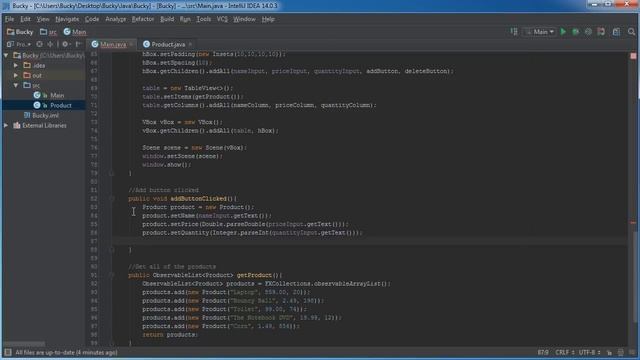Click the stop icon left of Project Structure
The width and height of the screenshot is (640, 360).
click(601, 31)
